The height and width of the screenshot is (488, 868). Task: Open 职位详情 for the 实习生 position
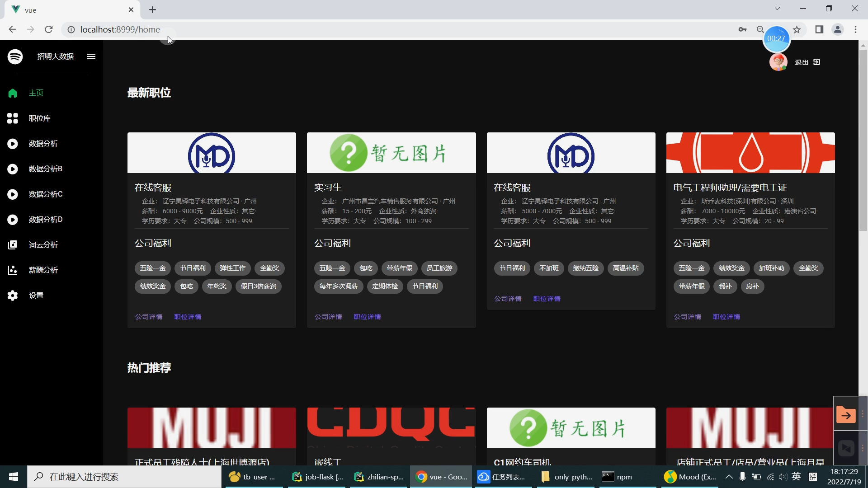tap(367, 317)
